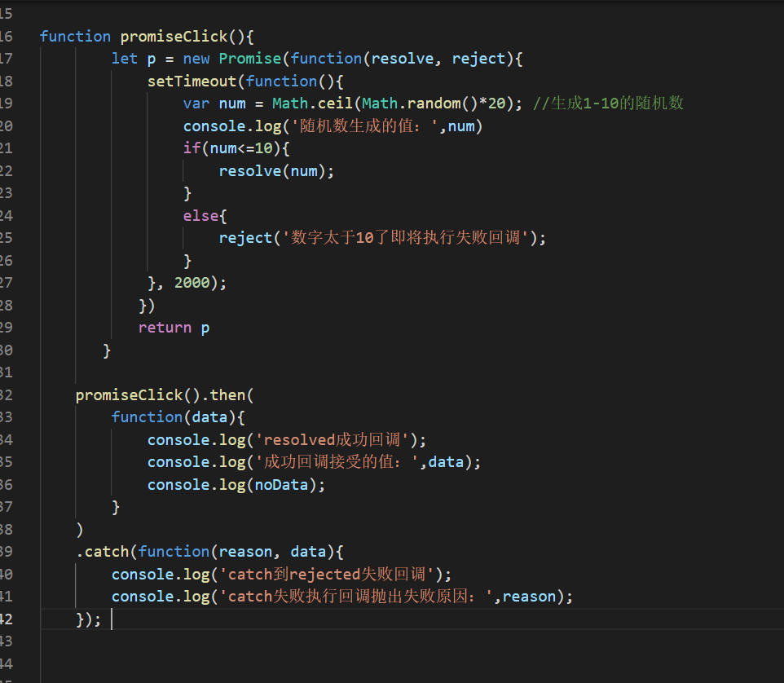Viewport: 784px width, 683px height.
Task: Click 'noData' on line 36
Action: point(281,485)
